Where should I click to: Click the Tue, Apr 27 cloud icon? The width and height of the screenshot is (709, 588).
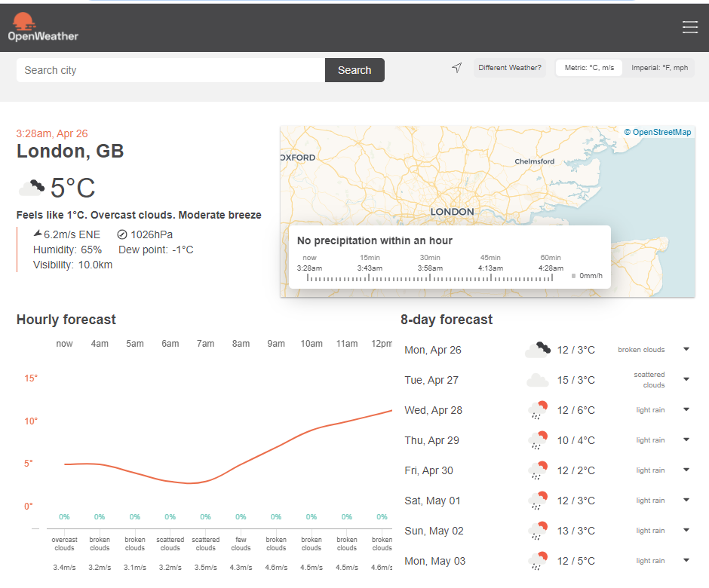[538, 380]
